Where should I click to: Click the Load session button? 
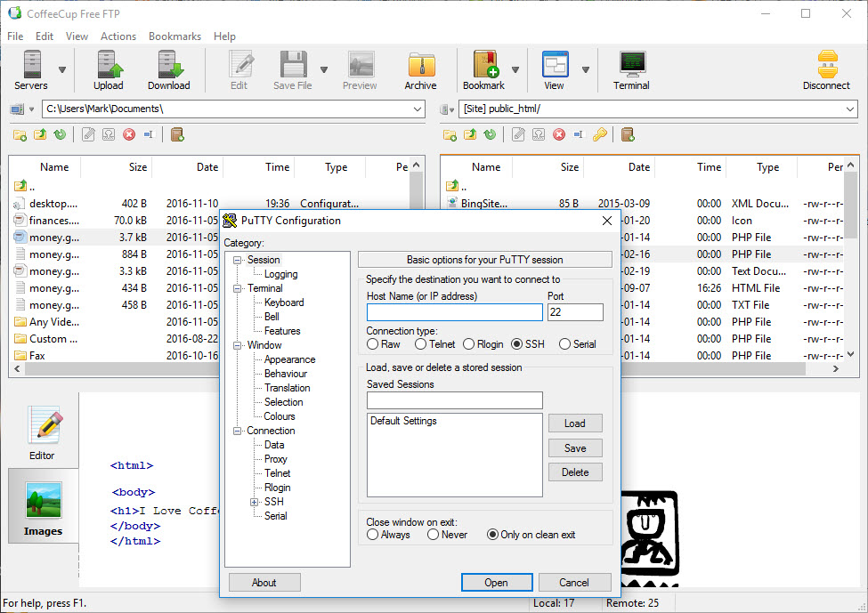(x=575, y=423)
